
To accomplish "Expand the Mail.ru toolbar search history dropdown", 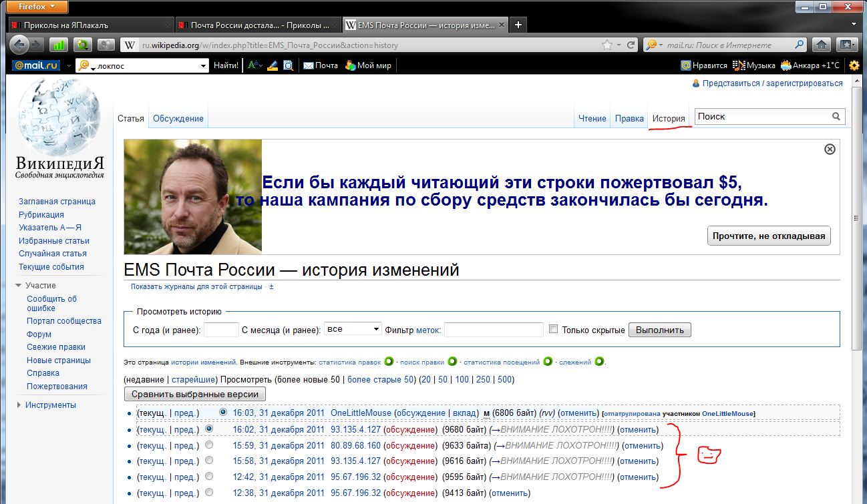I will [204, 66].
